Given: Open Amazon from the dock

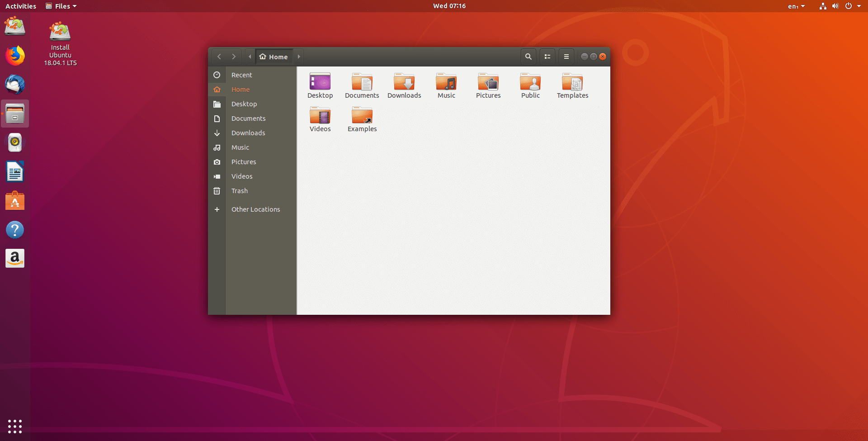Looking at the screenshot, I should [x=15, y=258].
